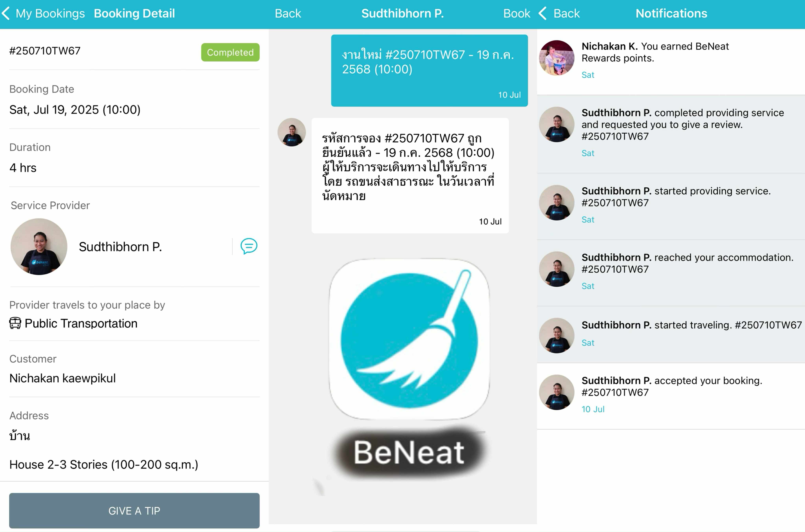Open the BeNeat Rewards points notification
Screen dimensions: 805x532
pyautogui.click(x=671, y=62)
